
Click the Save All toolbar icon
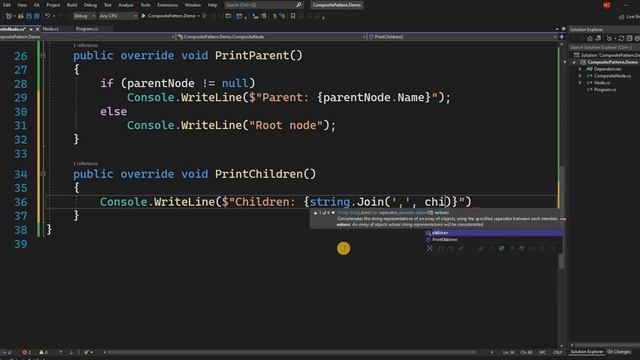tap(37, 16)
